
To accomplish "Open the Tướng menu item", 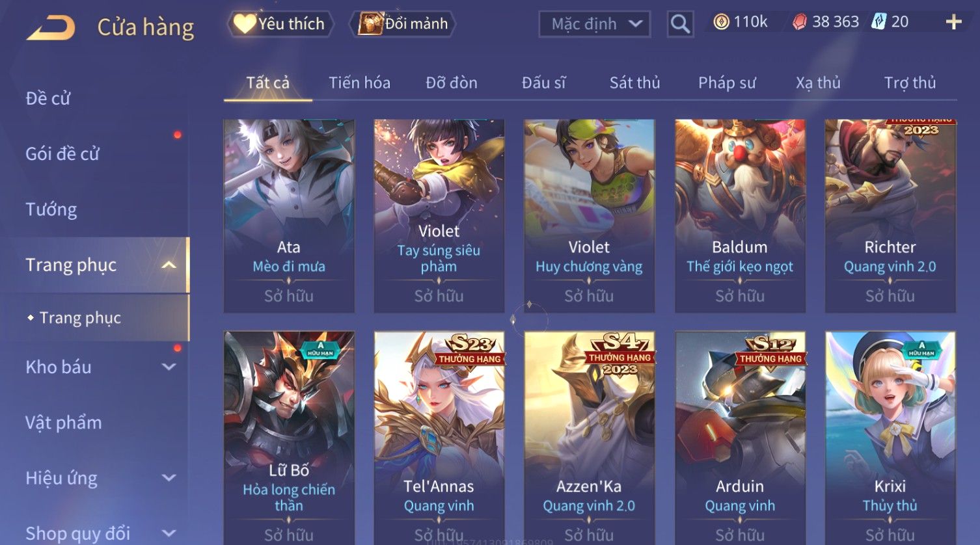I will click(x=51, y=209).
